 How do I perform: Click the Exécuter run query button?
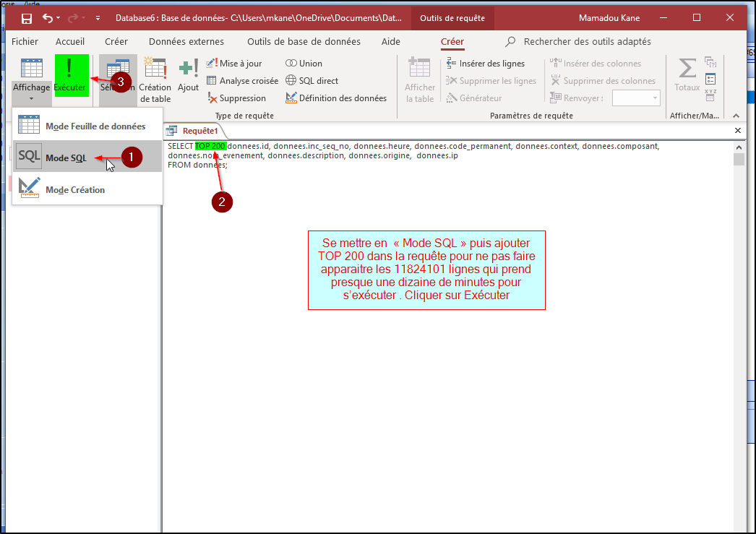click(x=70, y=75)
